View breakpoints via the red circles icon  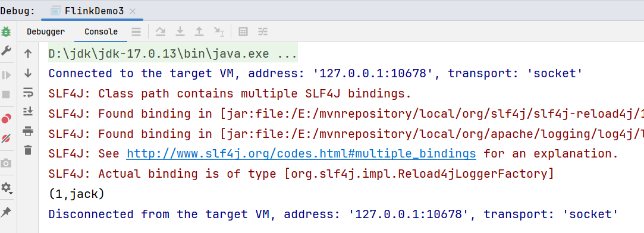tap(6, 119)
